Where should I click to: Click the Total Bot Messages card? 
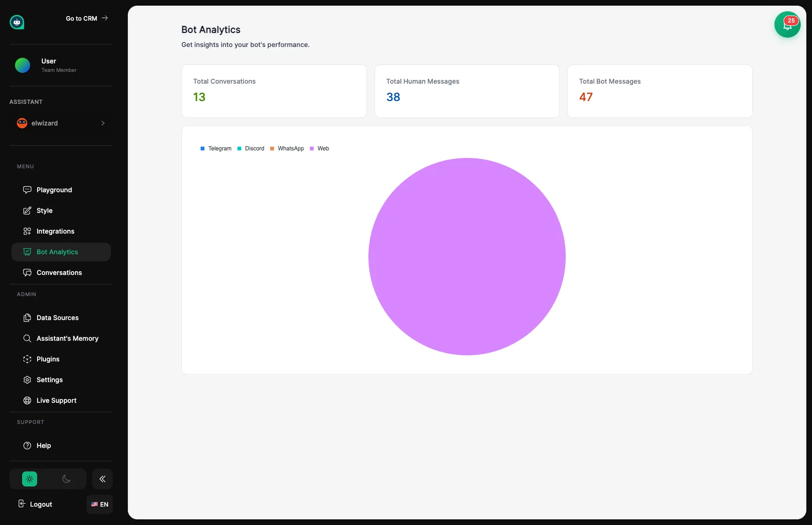tap(660, 91)
